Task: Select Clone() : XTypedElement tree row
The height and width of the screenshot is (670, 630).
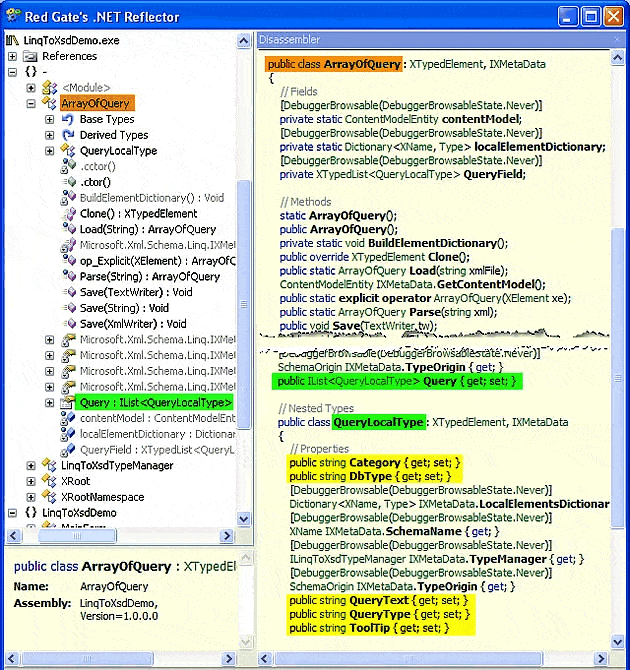Action: [138, 214]
